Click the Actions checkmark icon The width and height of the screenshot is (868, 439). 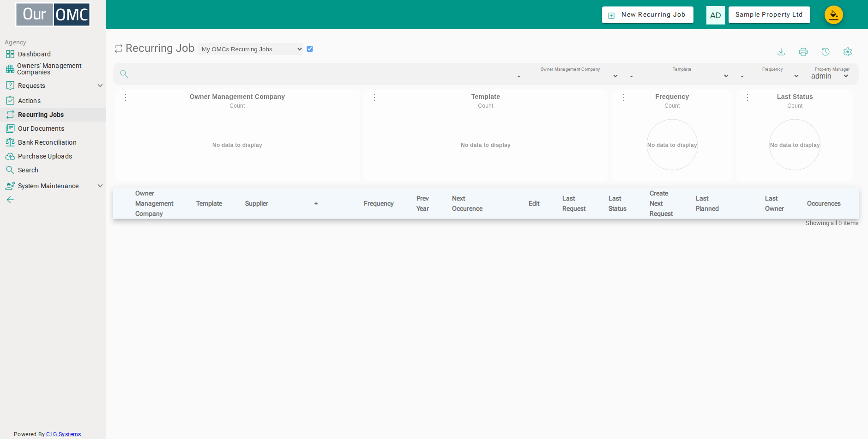10,101
